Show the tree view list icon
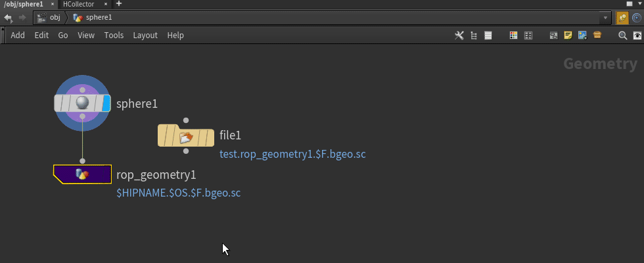644x263 pixels. click(474, 36)
